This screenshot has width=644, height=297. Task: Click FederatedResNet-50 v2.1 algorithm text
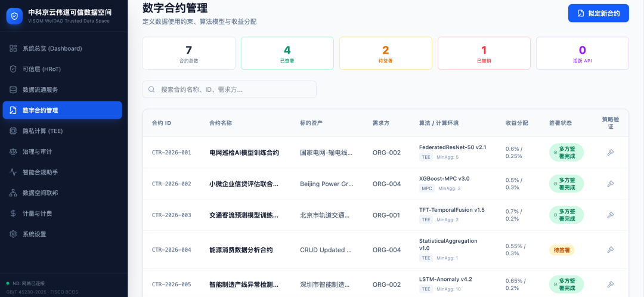[453, 147]
